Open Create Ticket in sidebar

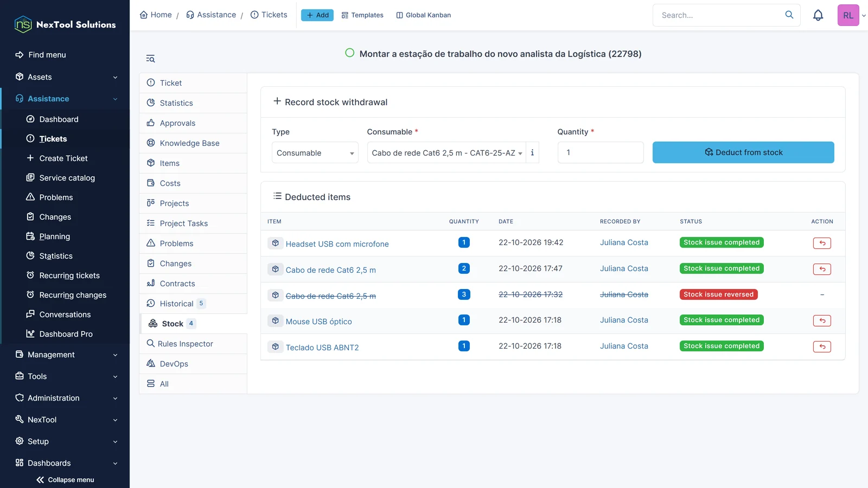63,158
